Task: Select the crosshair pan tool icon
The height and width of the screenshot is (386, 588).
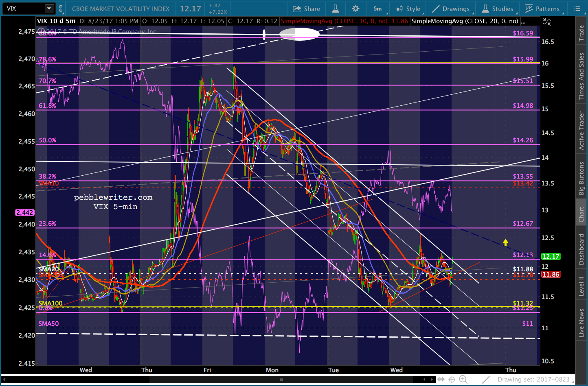Action: [452, 379]
